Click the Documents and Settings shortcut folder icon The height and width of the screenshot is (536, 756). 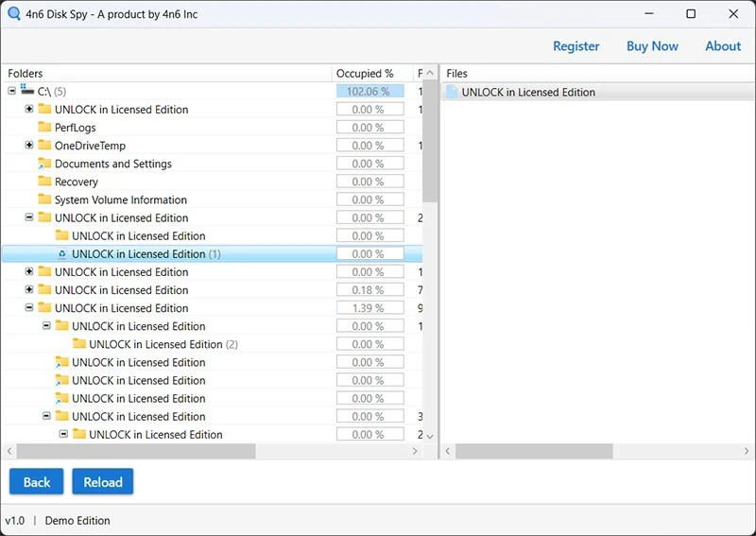click(44, 163)
